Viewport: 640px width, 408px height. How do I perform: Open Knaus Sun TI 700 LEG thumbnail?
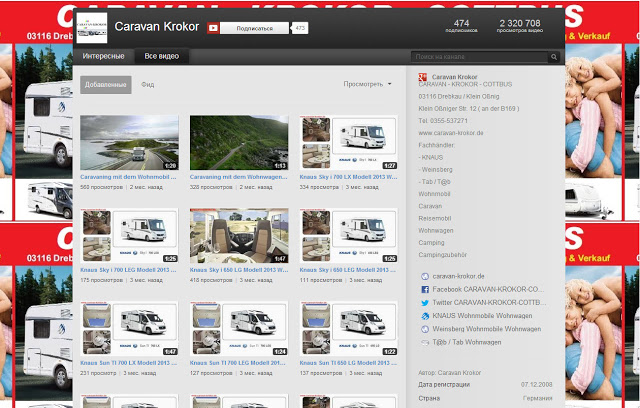[x=239, y=328]
